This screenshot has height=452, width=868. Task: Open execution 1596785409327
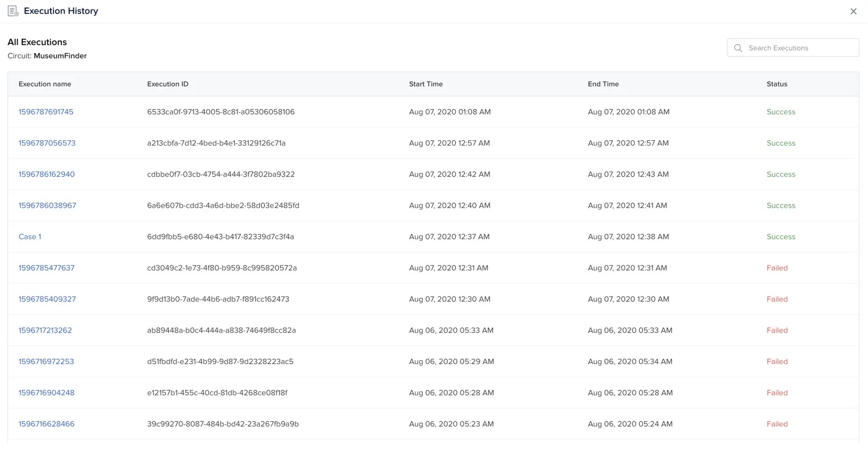click(x=47, y=299)
